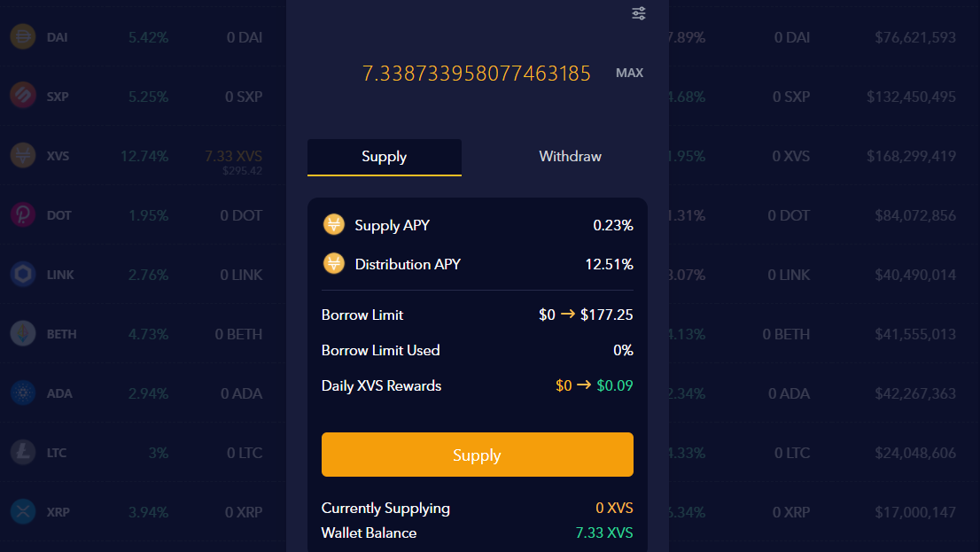Viewport: 980px width, 552px height.
Task: Click the Distribution APY XVS coin icon
Action: click(x=334, y=264)
